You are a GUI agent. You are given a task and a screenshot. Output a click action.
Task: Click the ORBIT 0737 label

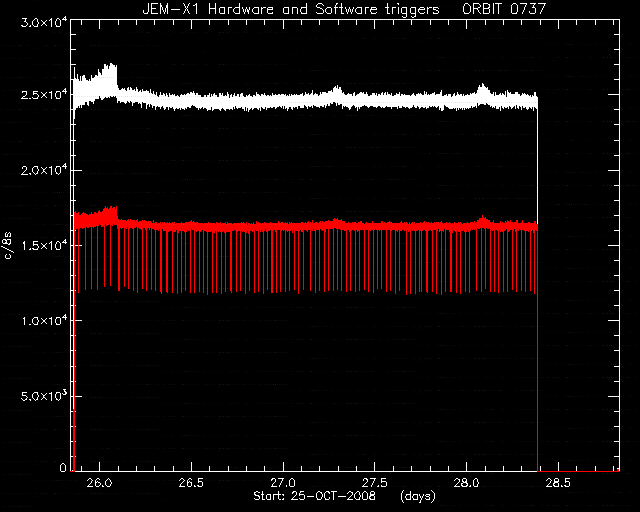(504, 9)
